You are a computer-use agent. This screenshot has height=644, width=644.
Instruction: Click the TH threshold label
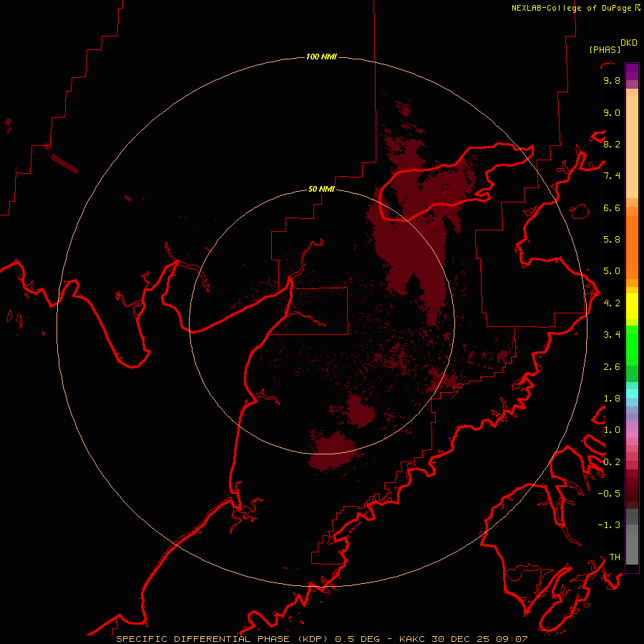pos(615,557)
